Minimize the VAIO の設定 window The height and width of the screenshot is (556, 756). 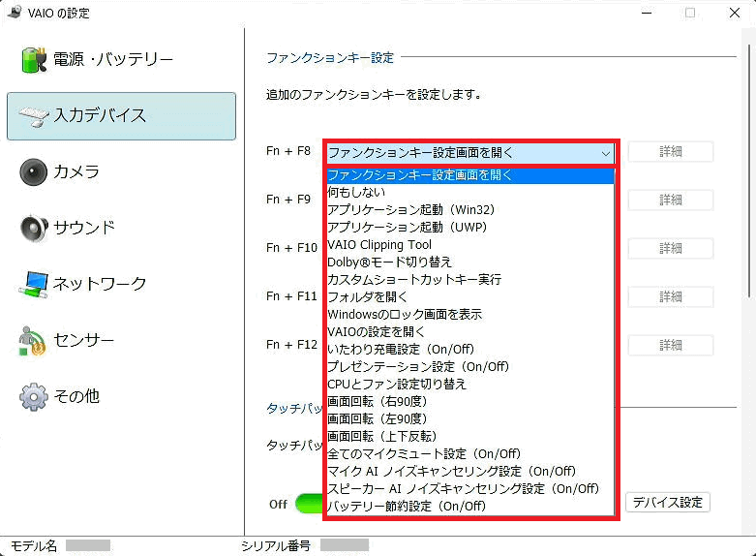coord(647,13)
